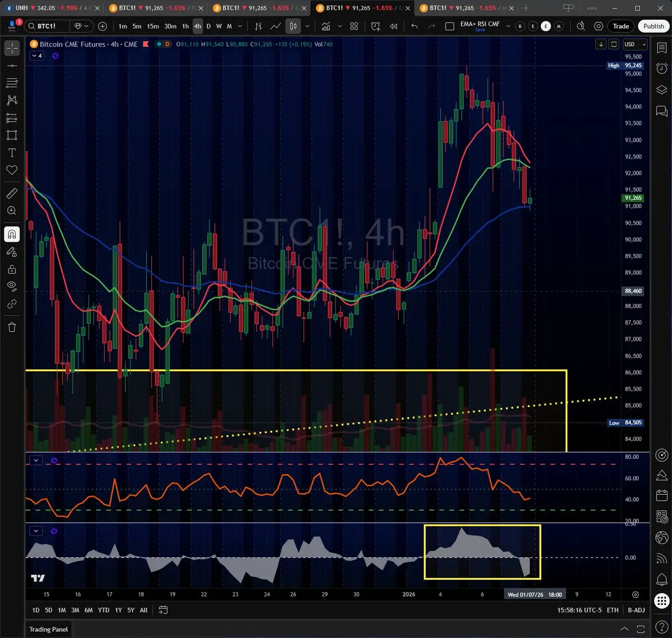Click the link drawings icon
Image resolution: width=672 pixels, height=638 pixels.
click(x=12, y=304)
